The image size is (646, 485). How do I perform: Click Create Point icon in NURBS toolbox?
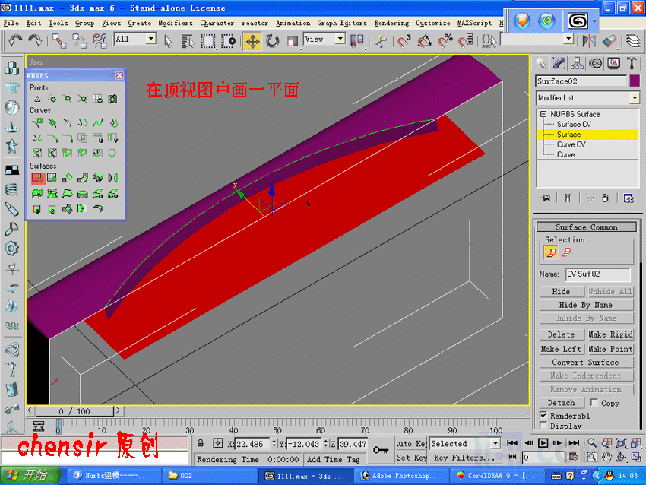(x=37, y=99)
